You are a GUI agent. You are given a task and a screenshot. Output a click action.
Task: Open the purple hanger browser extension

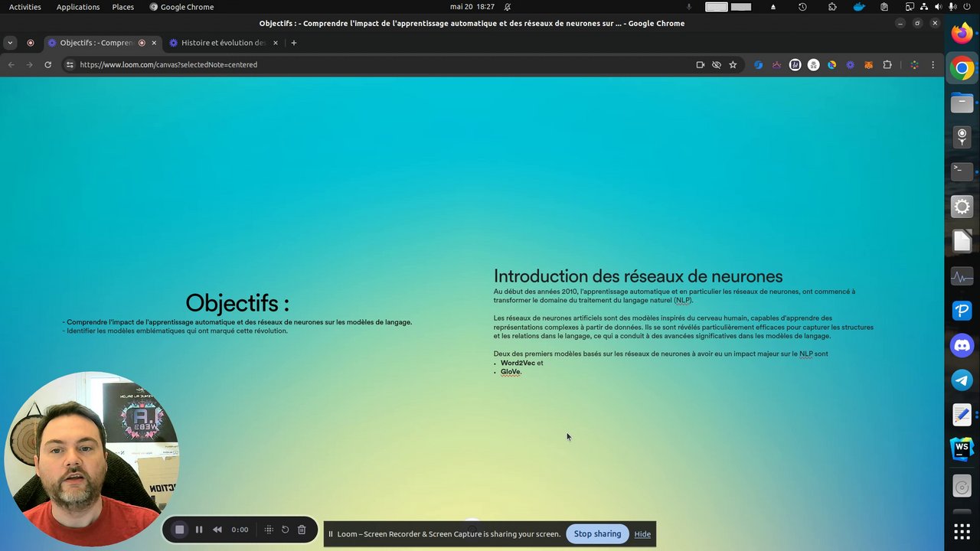[776, 65]
